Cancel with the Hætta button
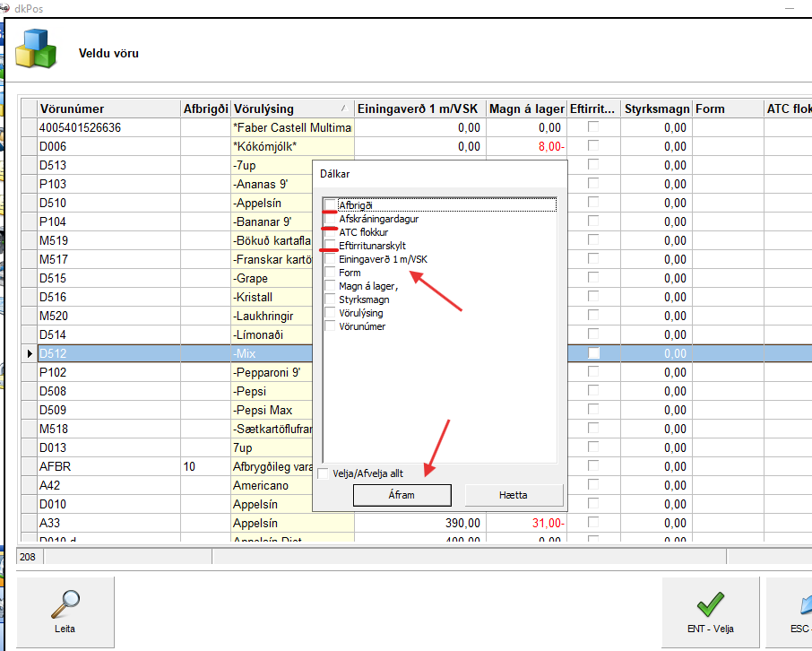812x651 pixels. 514,495
